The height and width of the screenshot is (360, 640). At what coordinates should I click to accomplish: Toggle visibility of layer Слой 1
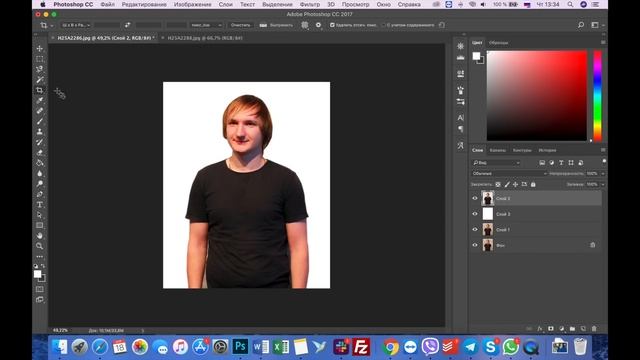pos(475,229)
